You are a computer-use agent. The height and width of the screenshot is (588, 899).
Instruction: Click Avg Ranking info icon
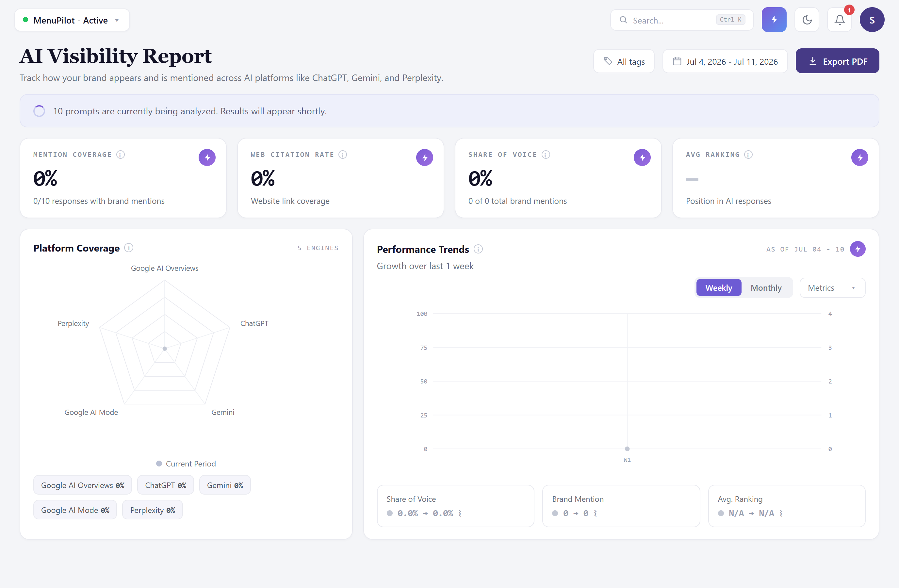pos(748,155)
